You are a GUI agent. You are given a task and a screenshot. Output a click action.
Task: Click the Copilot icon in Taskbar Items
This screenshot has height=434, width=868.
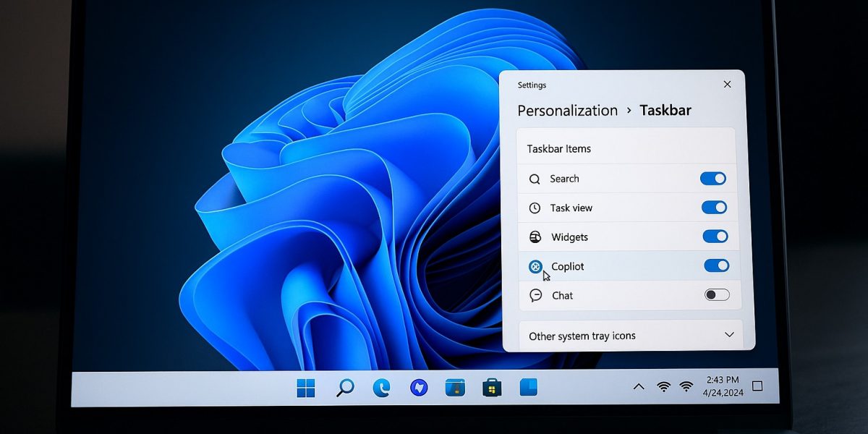tap(535, 267)
